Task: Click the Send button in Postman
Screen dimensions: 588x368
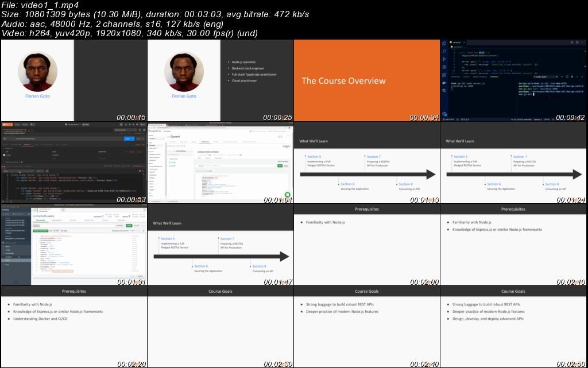Action: click(127, 139)
